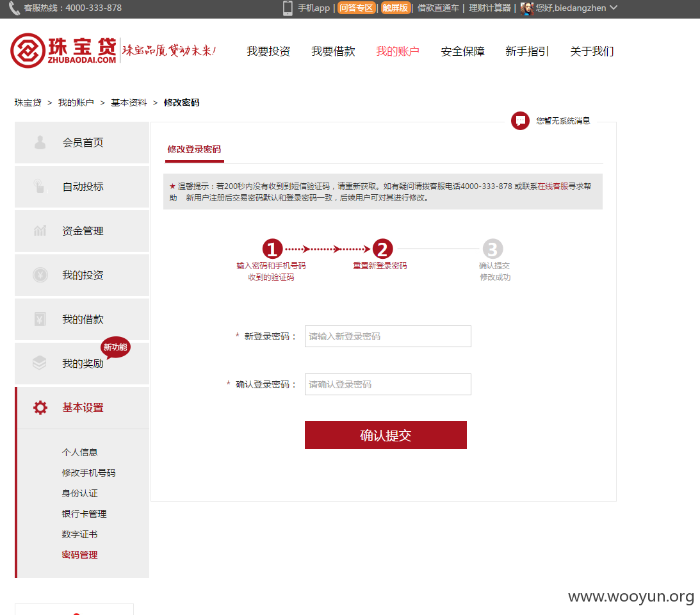The image size is (700, 615).
Task: Open the 问答专区 orange button
Action: (x=356, y=8)
